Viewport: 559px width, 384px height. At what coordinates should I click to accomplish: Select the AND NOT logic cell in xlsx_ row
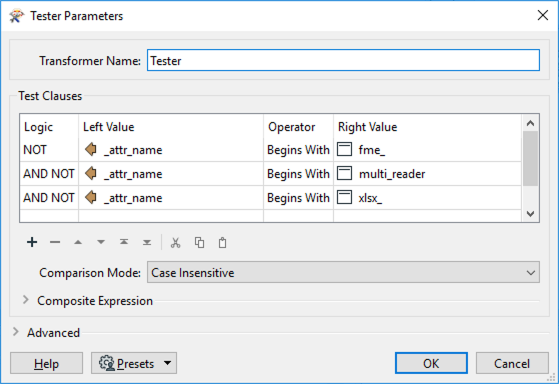(49, 198)
